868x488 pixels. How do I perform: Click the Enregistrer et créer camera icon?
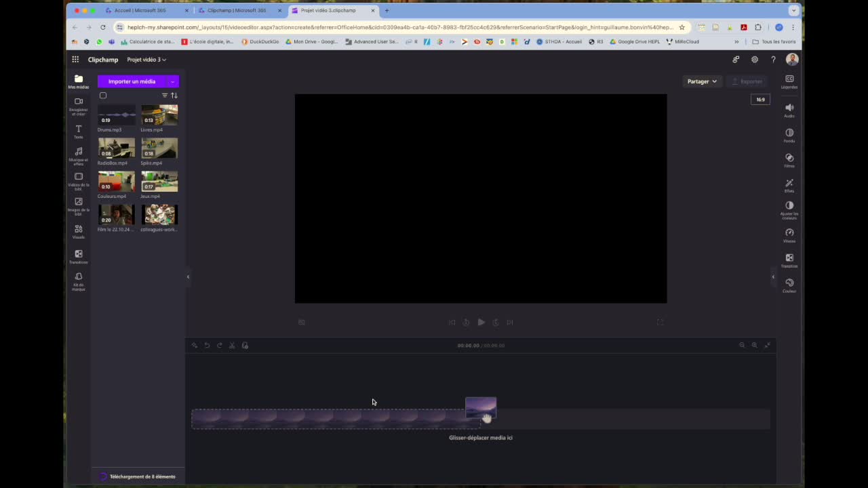78,105
